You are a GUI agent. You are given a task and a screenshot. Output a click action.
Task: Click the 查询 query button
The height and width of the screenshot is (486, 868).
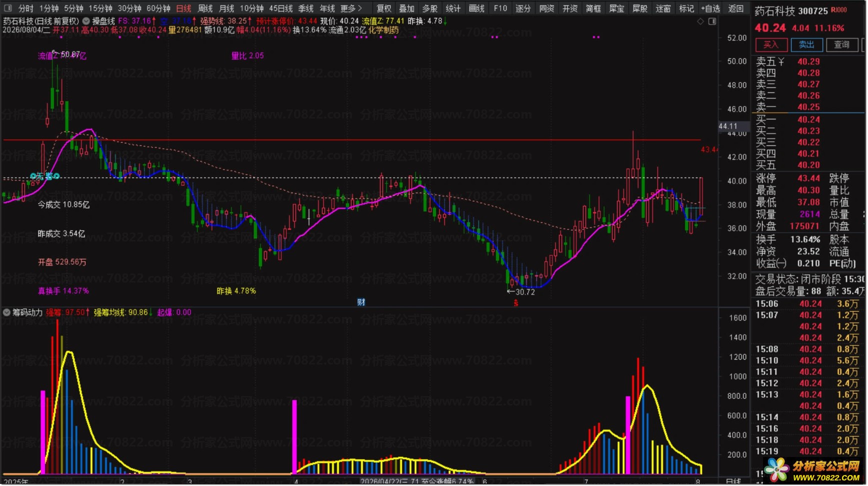[842, 45]
